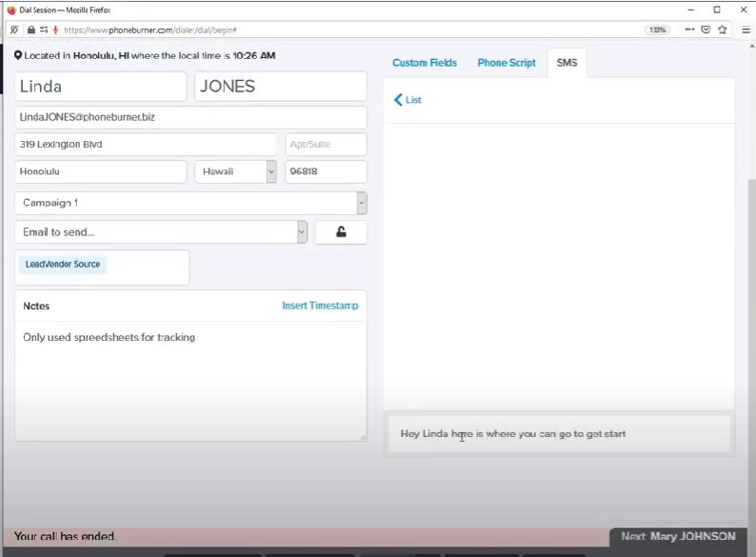Open the Email to send dropdown
This screenshot has height=557, width=756.
(302, 232)
